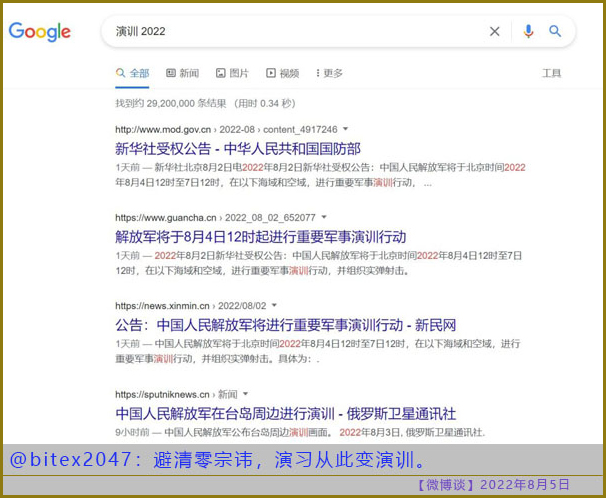The width and height of the screenshot is (606, 498).
Task: Open the dropdown arrow next to mod.gov.cn URL
Action: pos(346,129)
